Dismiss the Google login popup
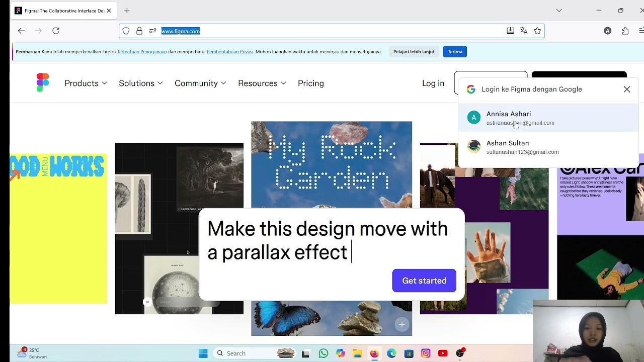The width and height of the screenshot is (644, 362). click(x=627, y=89)
